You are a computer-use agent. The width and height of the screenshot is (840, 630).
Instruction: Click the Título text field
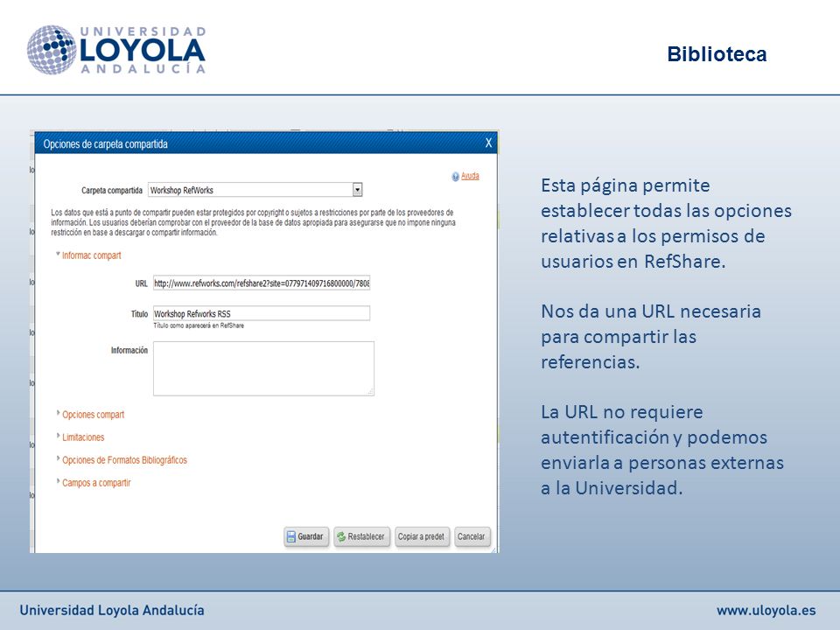[262, 313]
